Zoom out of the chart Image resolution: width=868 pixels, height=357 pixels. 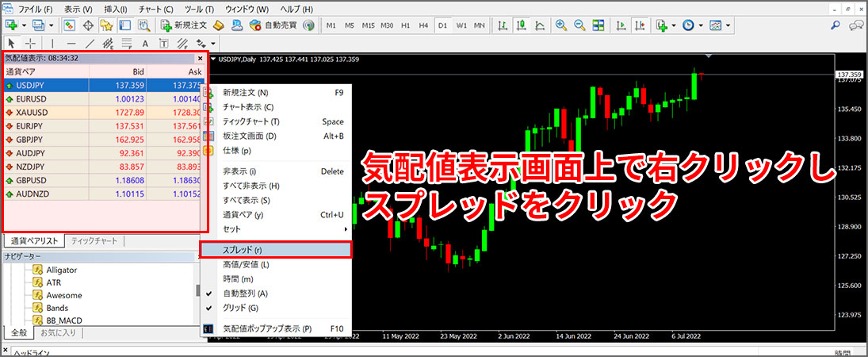[x=579, y=25]
